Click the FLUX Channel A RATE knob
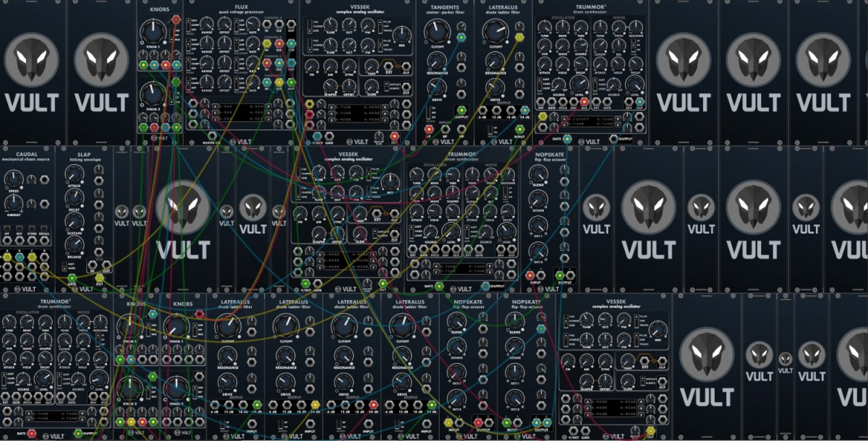Screen dimensions: 868x441 (x=252, y=23)
